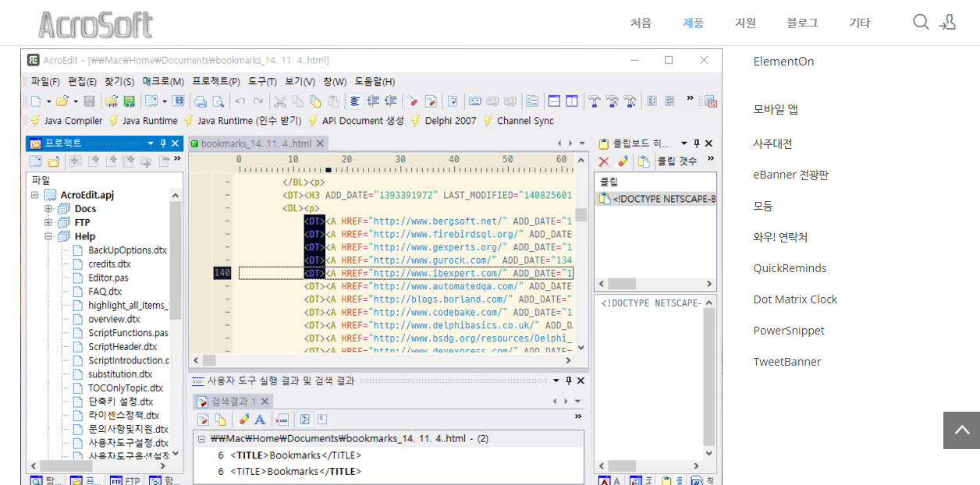This screenshot has height=485, width=980.
Task: Run the Channel Sync user tool
Action: [x=518, y=121]
